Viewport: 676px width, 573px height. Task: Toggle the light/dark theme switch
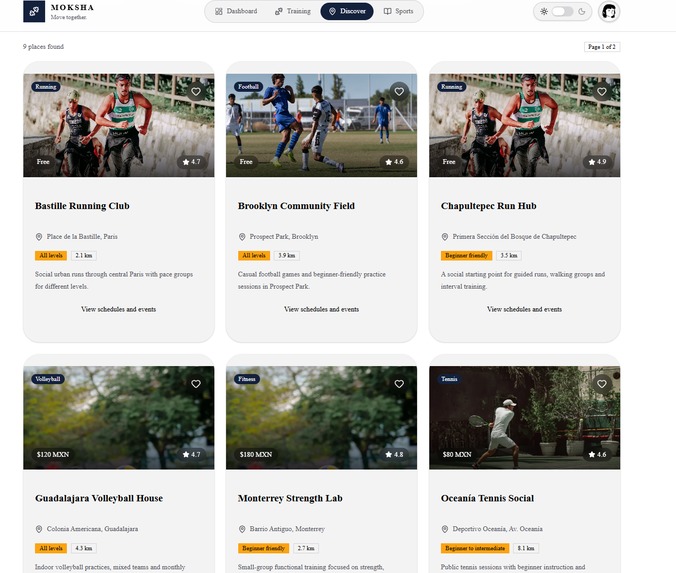click(x=563, y=12)
